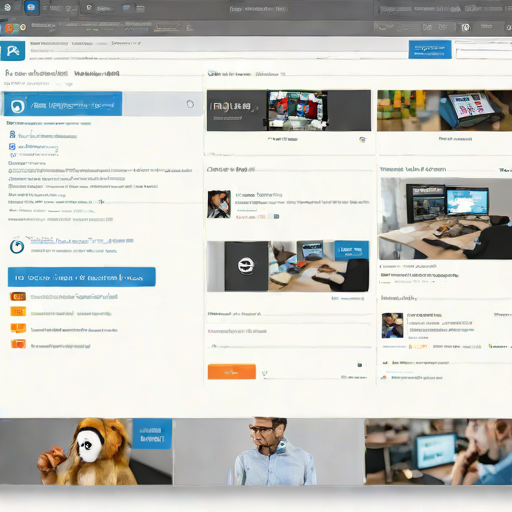The image size is (512, 512).
Task: Open the tablet photo thumbnail in the right column
Action: coord(444,110)
